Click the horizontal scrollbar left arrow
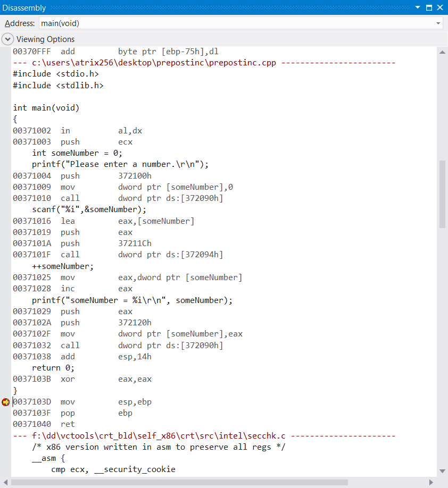The image size is (448, 488). [6, 482]
